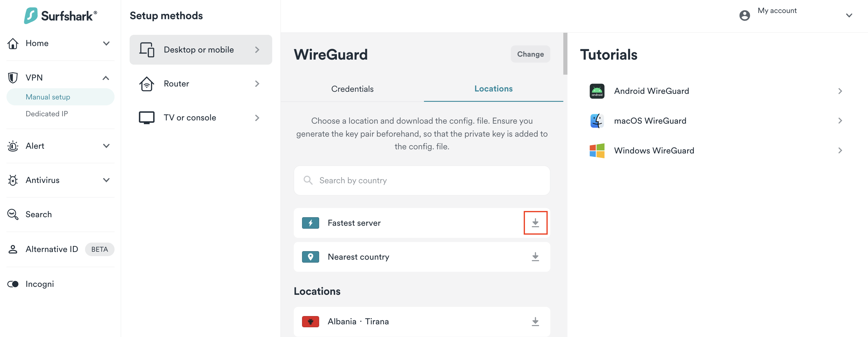The height and width of the screenshot is (337, 868).
Task: Click the macOS Finder tutorial icon
Action: pos(597,120)
